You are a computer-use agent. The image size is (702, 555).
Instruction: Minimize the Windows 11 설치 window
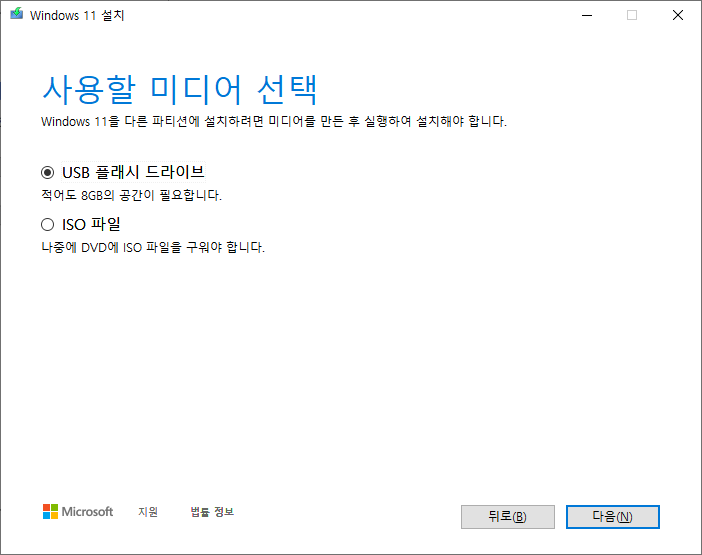pos(587,15)
